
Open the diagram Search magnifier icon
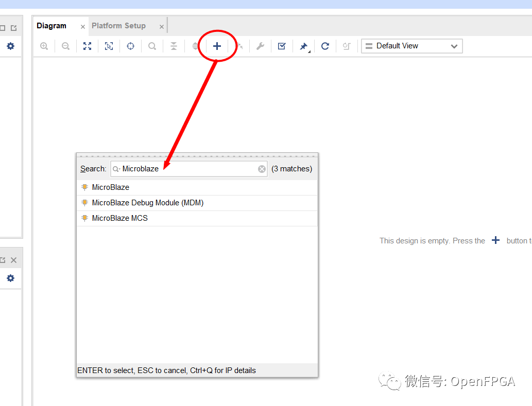[x=152, y=46]
